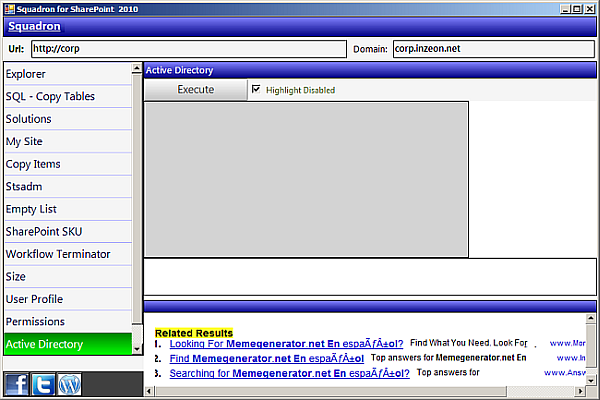Open the Solutions menu item
This screenshot has width=600, height=400.
68,119
